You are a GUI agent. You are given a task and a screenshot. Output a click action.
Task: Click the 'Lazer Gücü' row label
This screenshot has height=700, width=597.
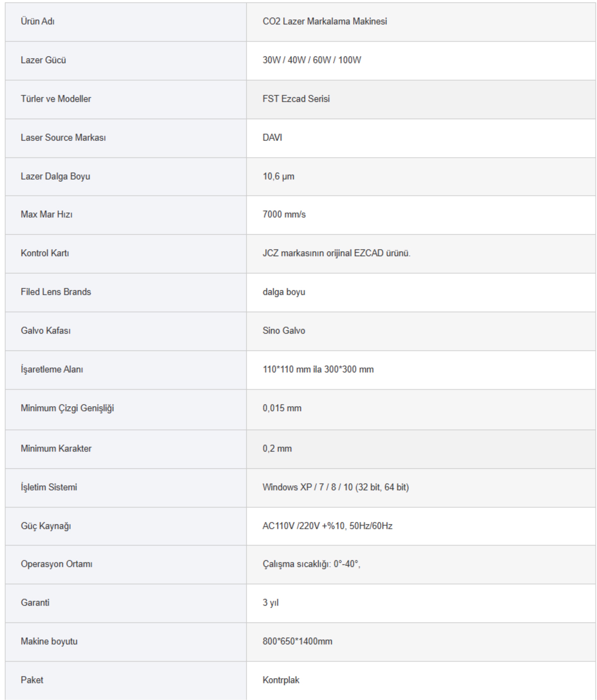pyautogui.click(x=43, y=60)
